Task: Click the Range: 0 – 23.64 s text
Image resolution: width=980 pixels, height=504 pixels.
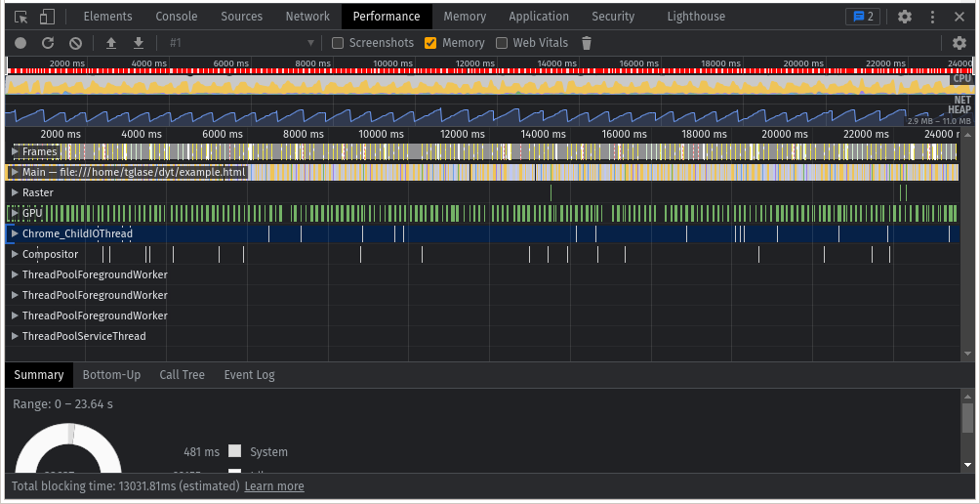Action: click(x=62, y=404)
